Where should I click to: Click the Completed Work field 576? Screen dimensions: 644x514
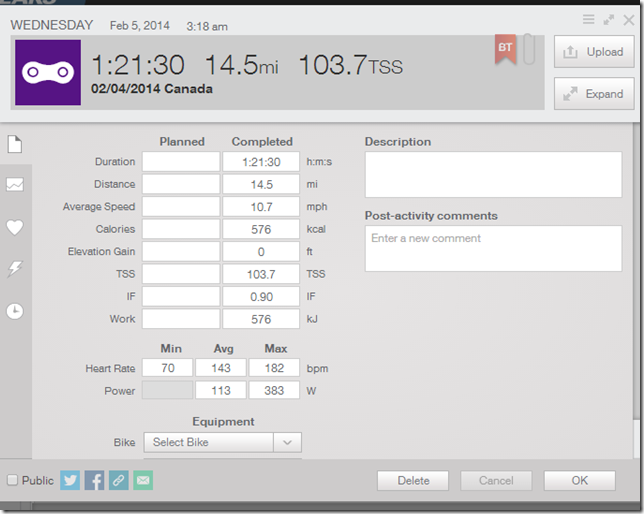coord(261,319)
